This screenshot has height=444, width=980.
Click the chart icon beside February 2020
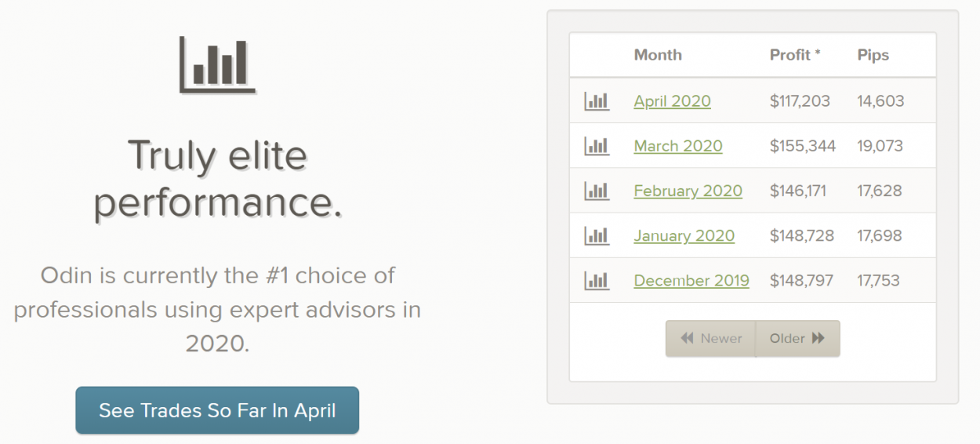click(x=597, y=191)
